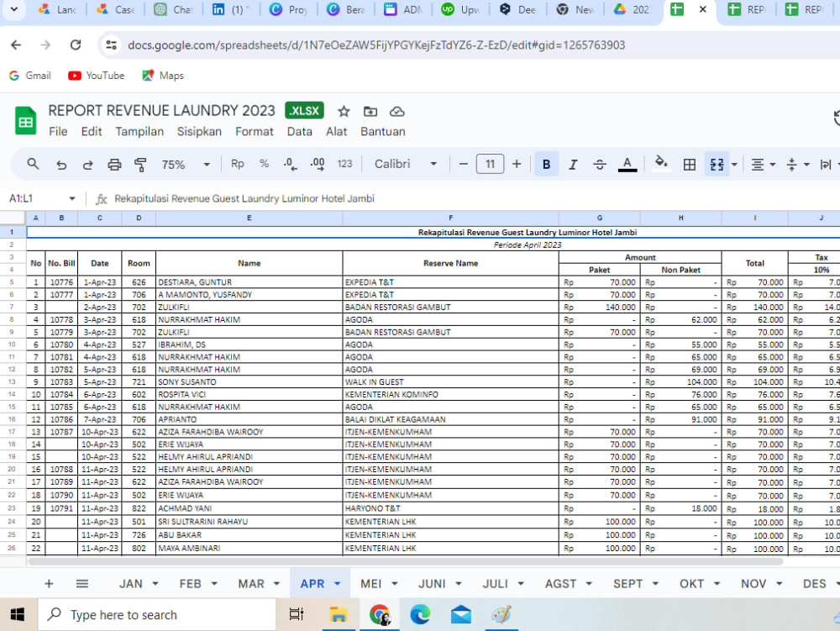Click the search menus magnifier icon
This screenshot has height=631, width=840.
pyautogui.click(x=33, y=164)
